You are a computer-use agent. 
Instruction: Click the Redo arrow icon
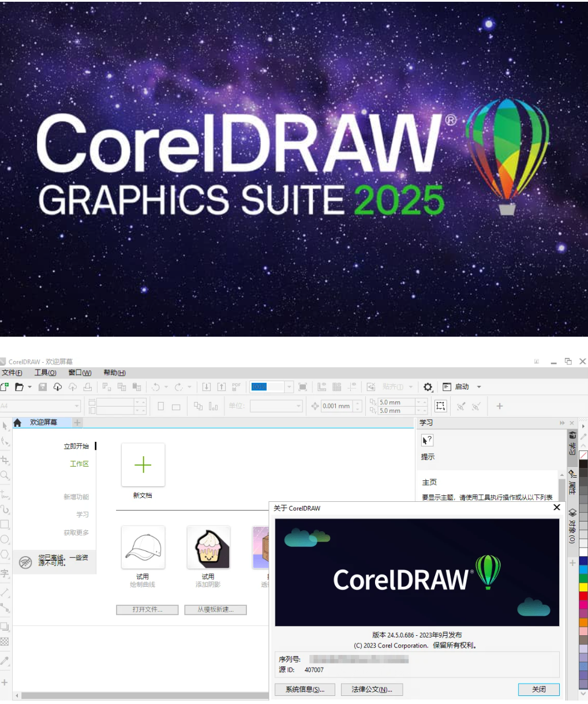(179, 387)
